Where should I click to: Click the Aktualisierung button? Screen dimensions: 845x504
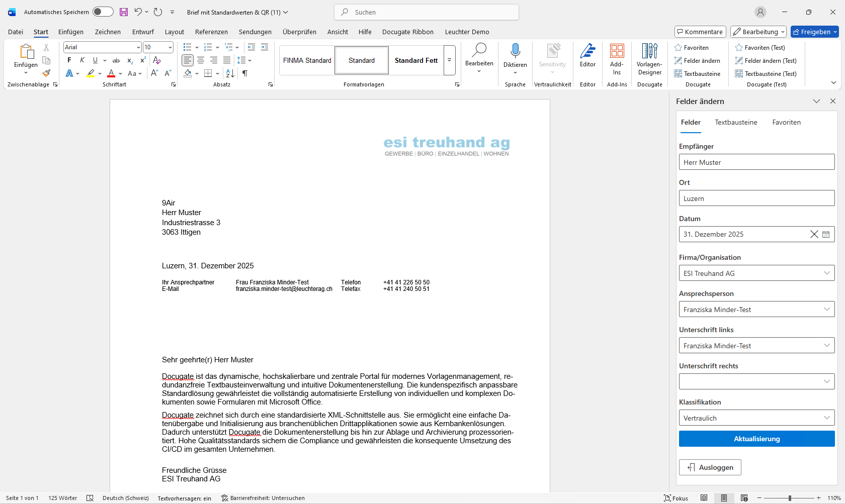tap(756, 438)
